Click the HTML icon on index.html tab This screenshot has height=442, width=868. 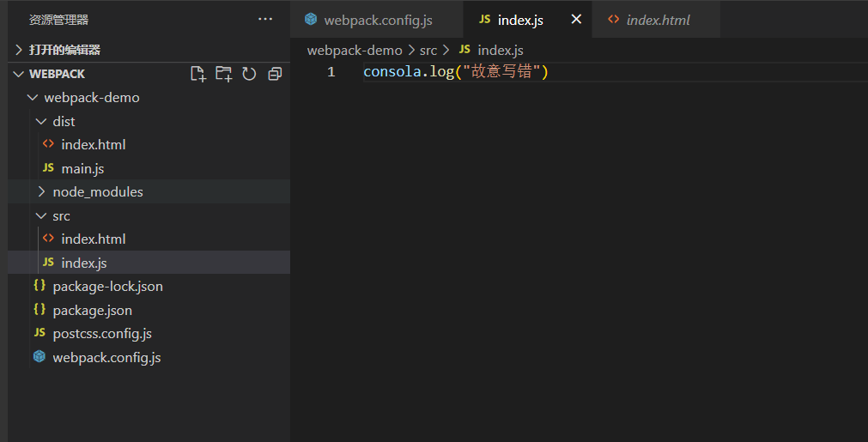coord(613,20)
